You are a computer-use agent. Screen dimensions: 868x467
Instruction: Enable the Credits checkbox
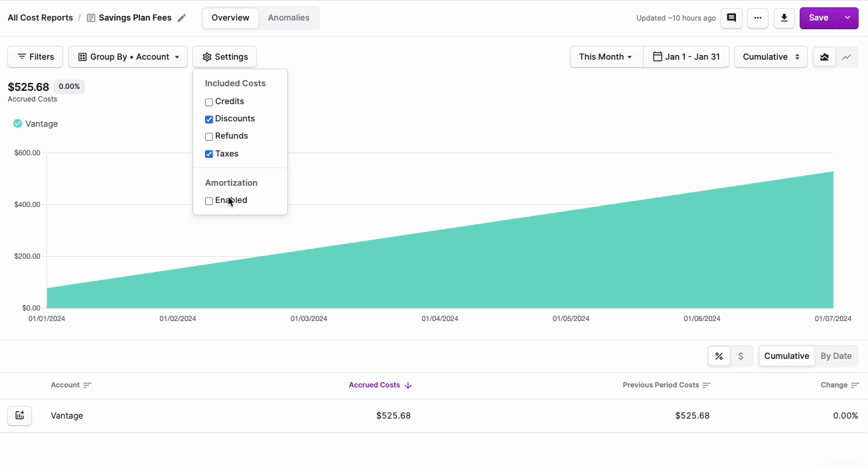point(208,101)
